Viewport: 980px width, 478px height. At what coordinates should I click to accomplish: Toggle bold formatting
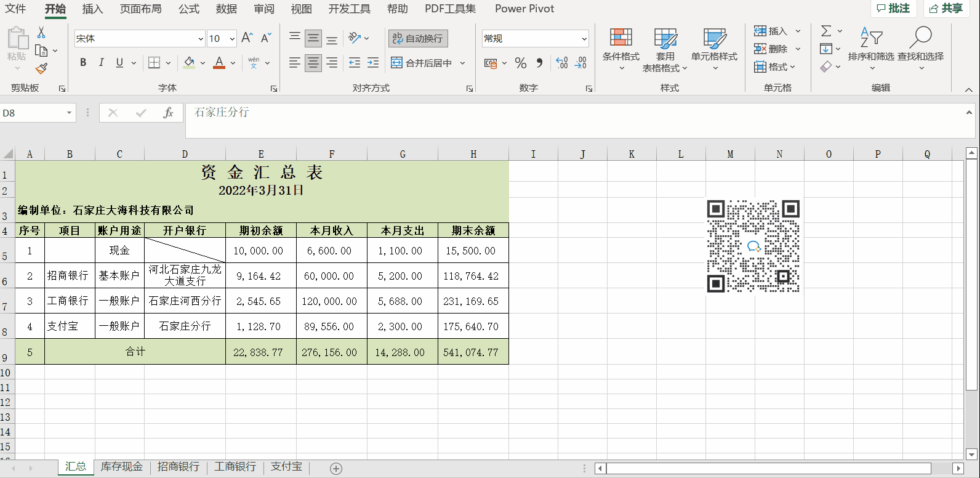(x=83, y=62)
